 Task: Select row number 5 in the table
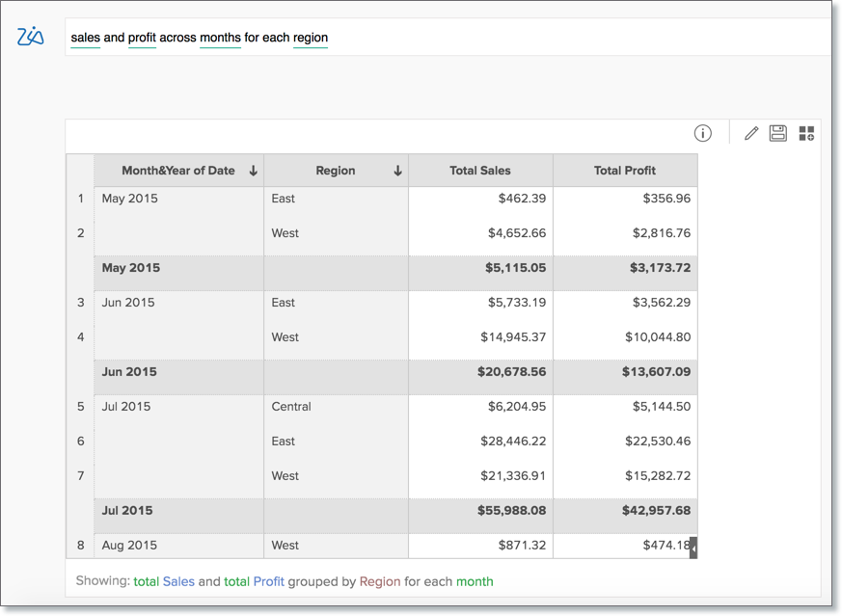click(80, 407)
